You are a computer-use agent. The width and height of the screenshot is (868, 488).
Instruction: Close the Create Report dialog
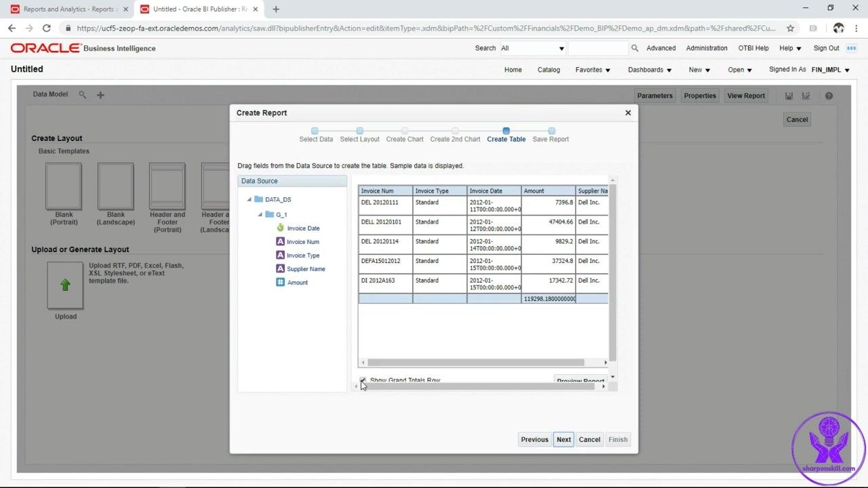point(628,113)
